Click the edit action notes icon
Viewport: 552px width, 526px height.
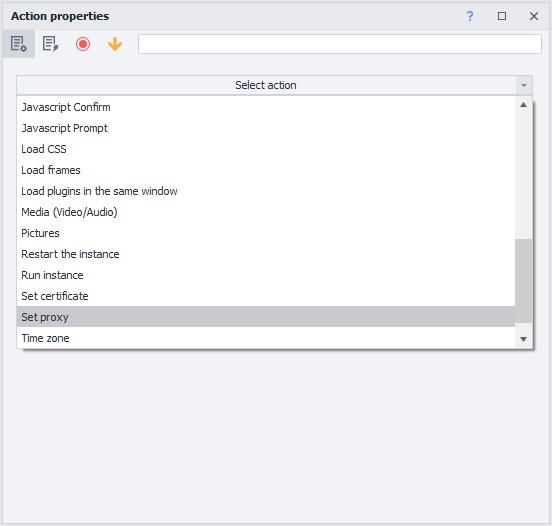tap(50, 44)
